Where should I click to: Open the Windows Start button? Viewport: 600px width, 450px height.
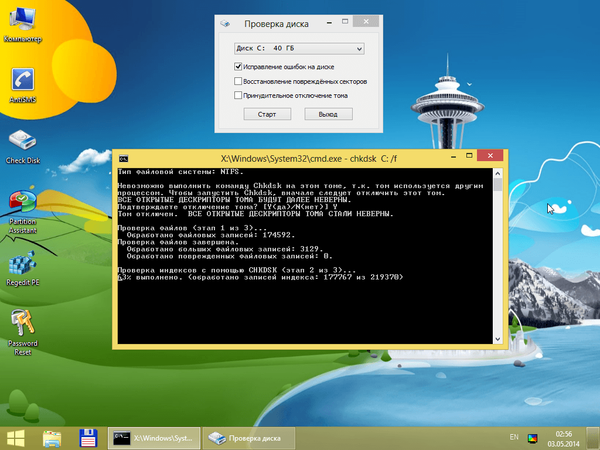[x=16, y=438]
